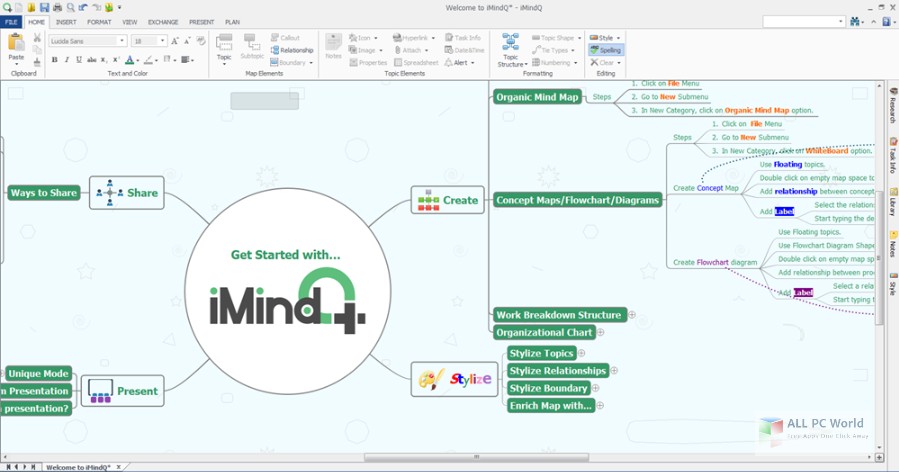Click the Print icon in quick access toolbar

57,7
